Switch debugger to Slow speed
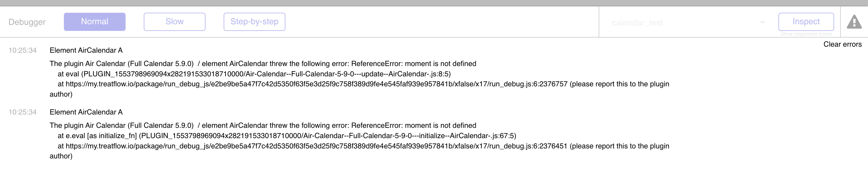 coord(175,22)
